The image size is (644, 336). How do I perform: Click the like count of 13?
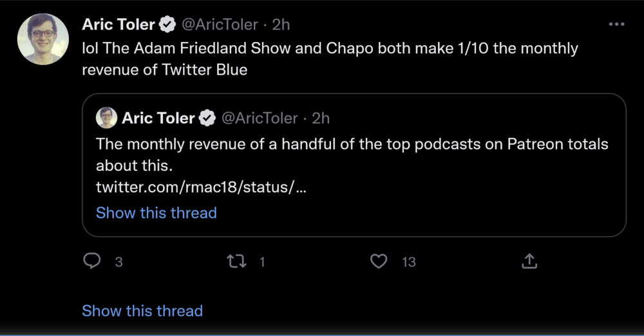coord(408,262)
